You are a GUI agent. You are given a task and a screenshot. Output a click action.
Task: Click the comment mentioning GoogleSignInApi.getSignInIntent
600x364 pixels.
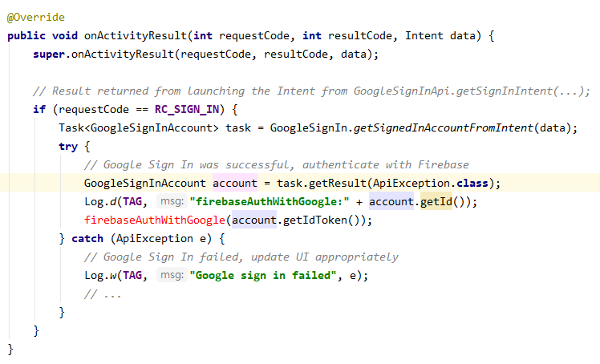click(x=311, y=91)
